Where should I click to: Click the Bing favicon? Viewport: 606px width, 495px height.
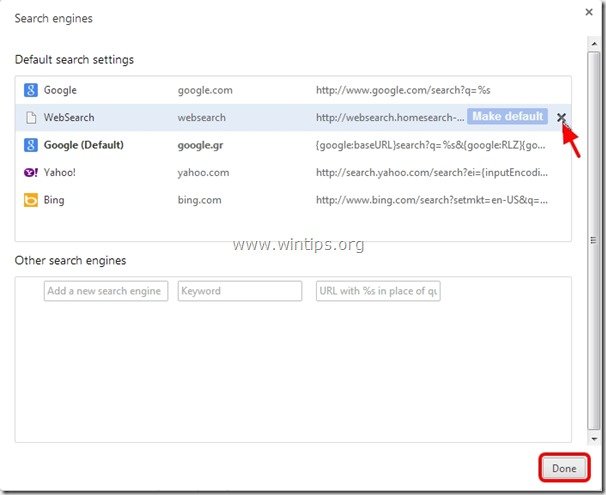[x=31, y=200]
